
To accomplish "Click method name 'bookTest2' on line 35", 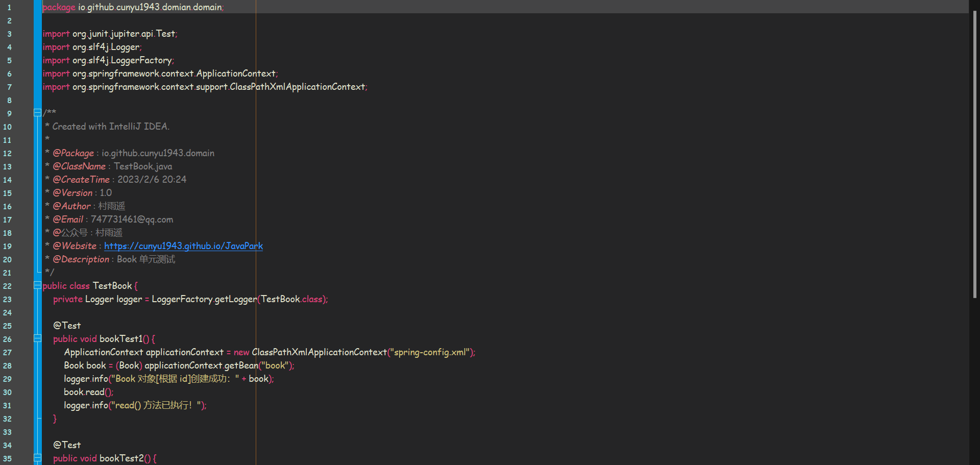I will pyautogui.click(x=121, y=458).
